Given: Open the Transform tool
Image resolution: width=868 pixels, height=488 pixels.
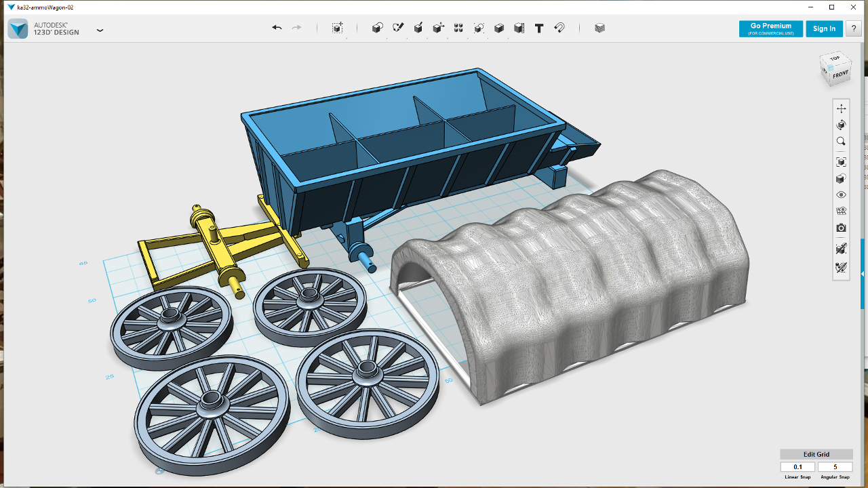Looking at the screenshot, I should click(x=337, y=28).
